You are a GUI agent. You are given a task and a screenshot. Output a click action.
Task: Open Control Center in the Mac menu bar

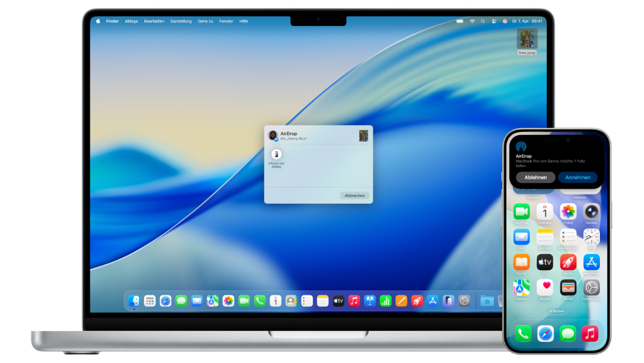coord(494,21)
